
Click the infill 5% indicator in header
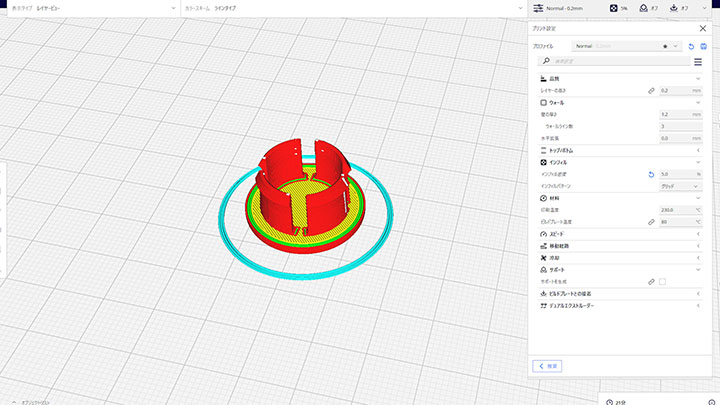[x=619, y=8]
